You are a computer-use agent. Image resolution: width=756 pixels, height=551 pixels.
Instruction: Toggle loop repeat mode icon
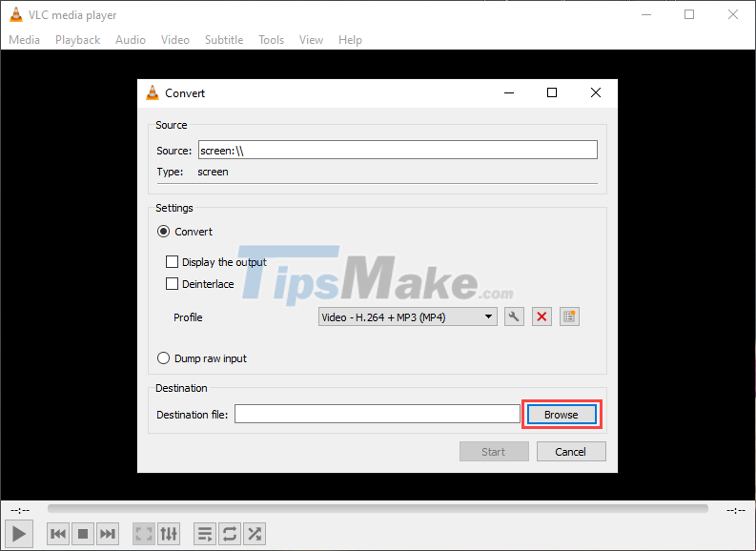(230, 534)
